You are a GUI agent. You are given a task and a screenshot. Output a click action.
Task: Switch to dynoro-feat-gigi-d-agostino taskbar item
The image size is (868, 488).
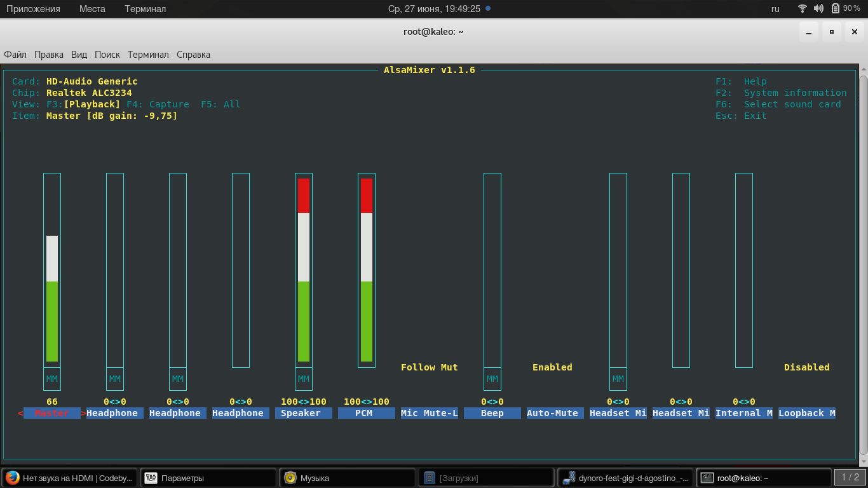pos(626,478)
